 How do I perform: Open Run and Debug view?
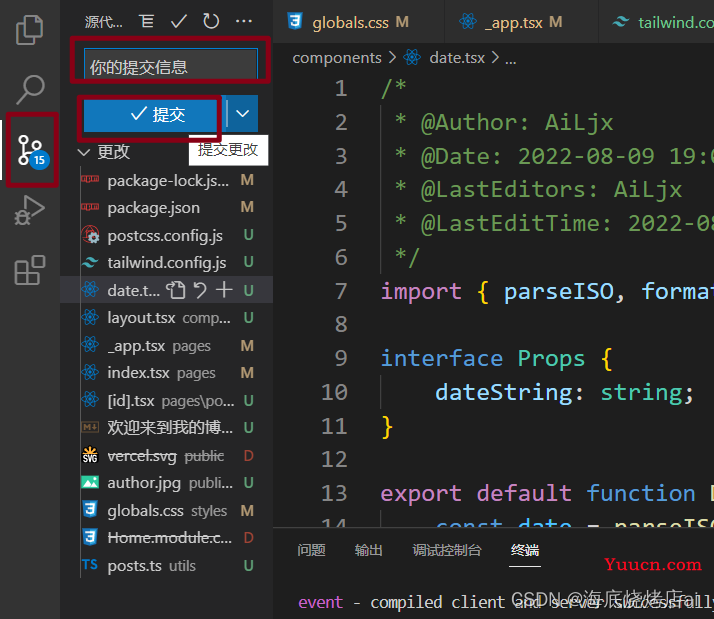click(30, 210)
